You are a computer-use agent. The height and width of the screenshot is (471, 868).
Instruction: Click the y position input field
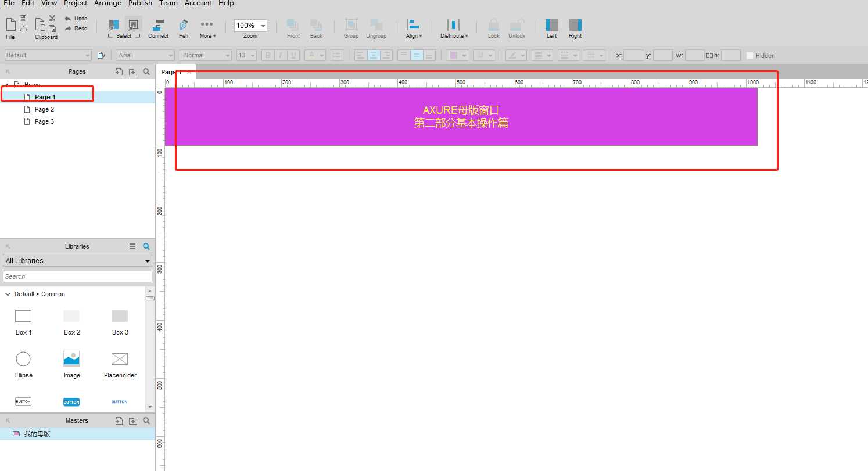tap(663, 56)
